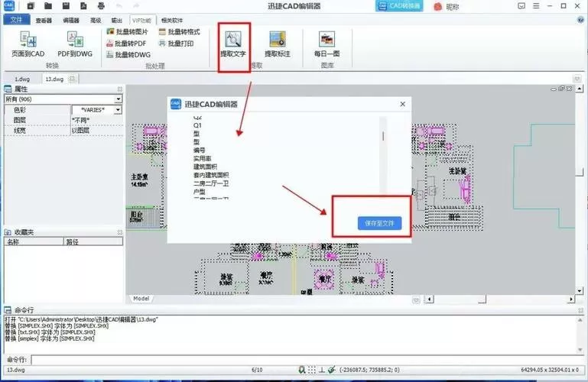Click the 图层 property value *不同*
The image size is (588, 382).
(x=97, y=120)
